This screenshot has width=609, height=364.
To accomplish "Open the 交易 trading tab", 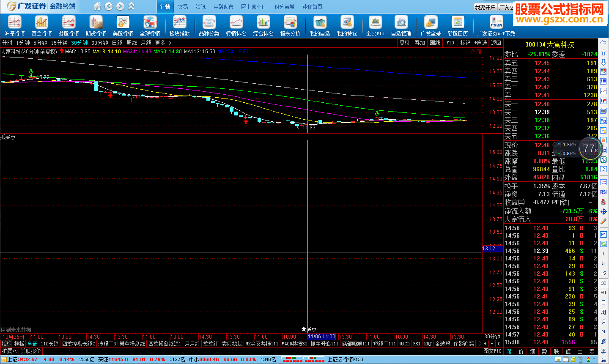I will click(183, 7).
